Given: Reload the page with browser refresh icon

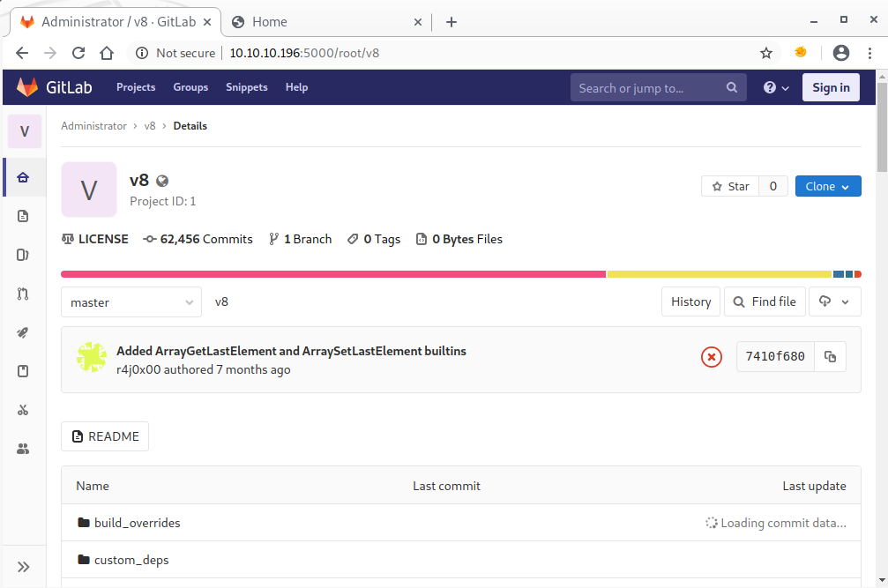Looking at the screenshot, I should [78, 53].
